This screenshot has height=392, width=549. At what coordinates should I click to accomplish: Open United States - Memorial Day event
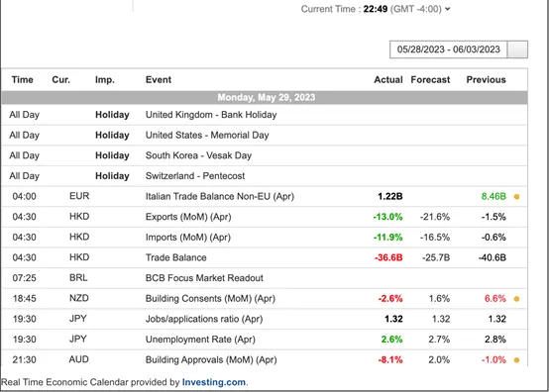click(x=207, y=135)
